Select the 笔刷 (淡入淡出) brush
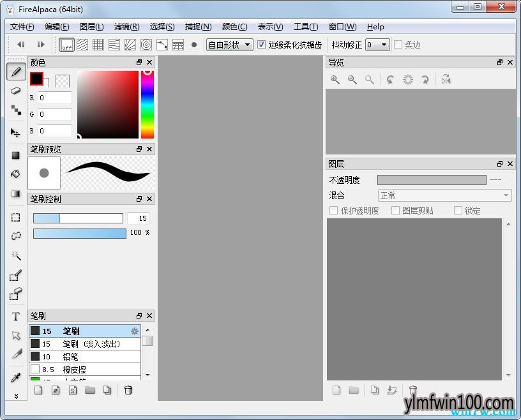 (x=85, y=344)
